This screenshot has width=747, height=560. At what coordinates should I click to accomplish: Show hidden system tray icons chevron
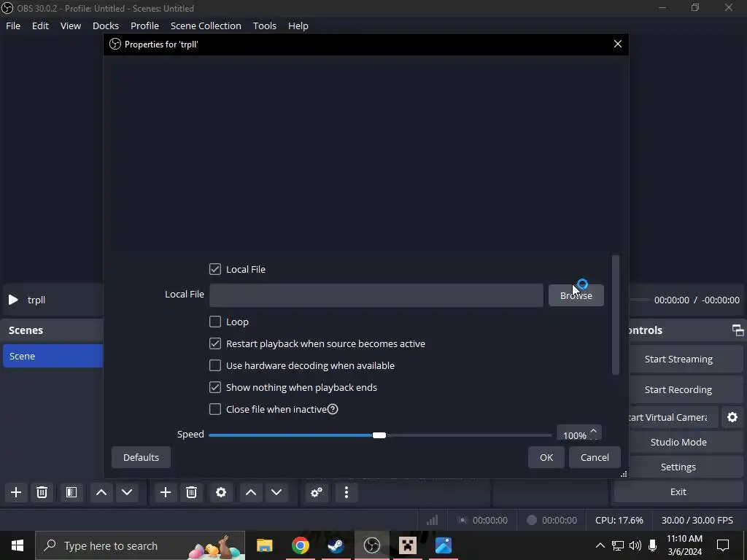tap(600, 545)
